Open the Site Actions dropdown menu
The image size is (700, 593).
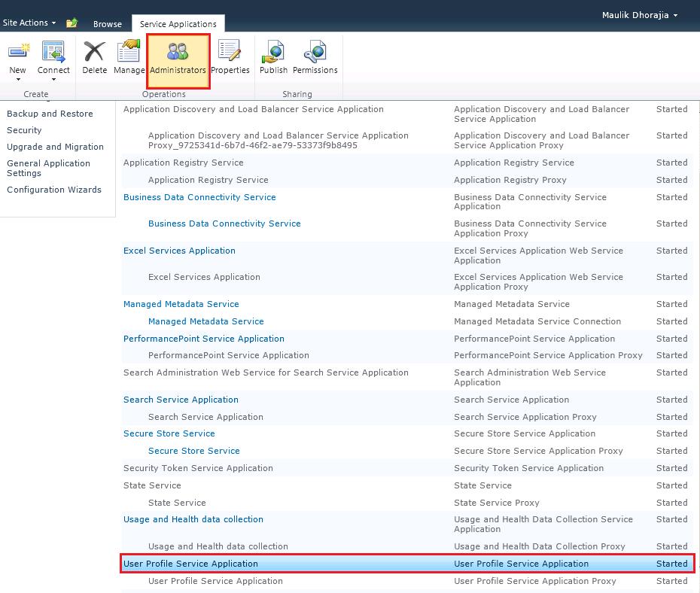(27, 23)
